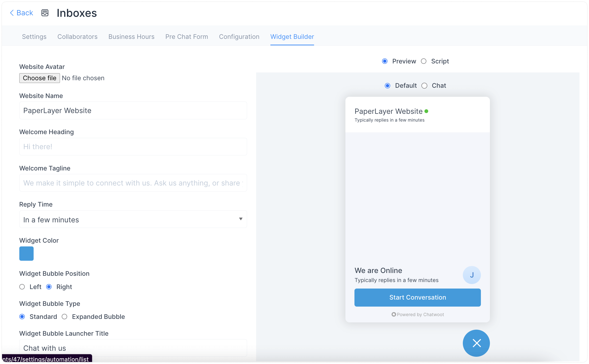
Task: Select the Script radio option
Action: click(424, 61)
